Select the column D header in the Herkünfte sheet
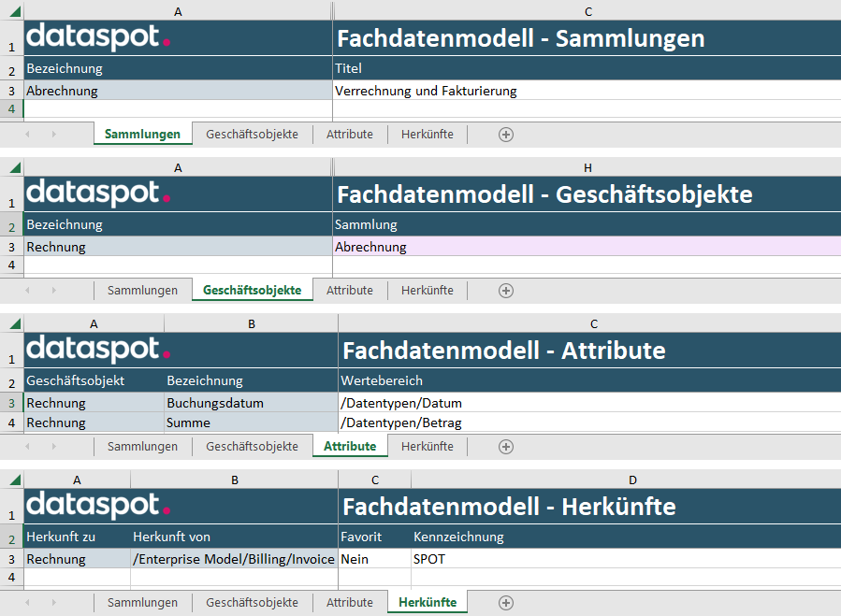The height and width of the screenshot is (616, 841). pyautogui.click(x=632, y=480)
